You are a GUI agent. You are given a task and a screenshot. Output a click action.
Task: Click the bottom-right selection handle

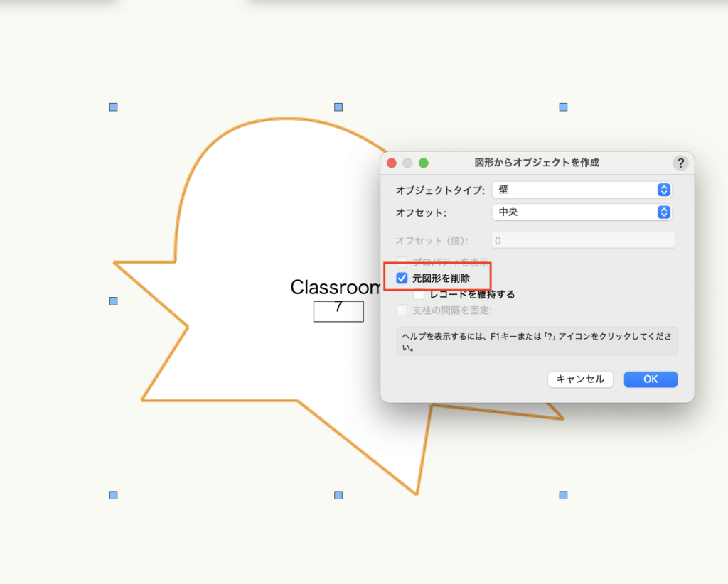click(x=563, y=495)
